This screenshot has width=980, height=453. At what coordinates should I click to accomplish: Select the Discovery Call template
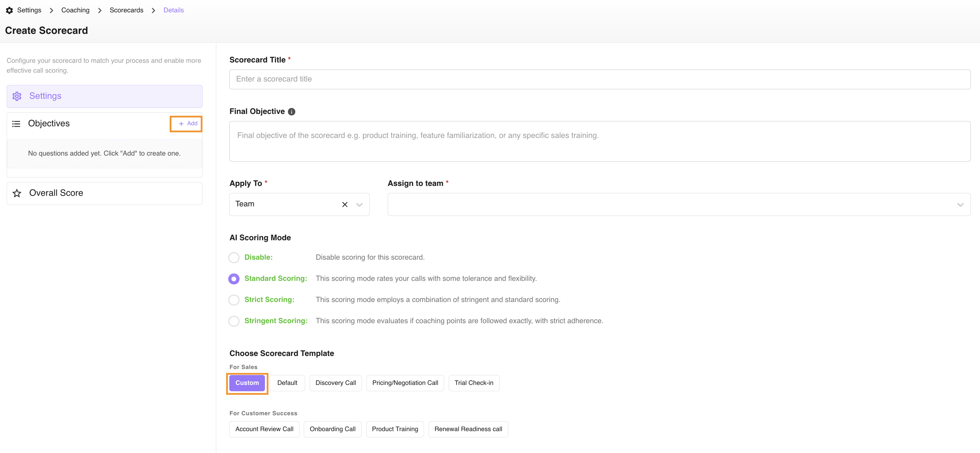click(335, 383)
